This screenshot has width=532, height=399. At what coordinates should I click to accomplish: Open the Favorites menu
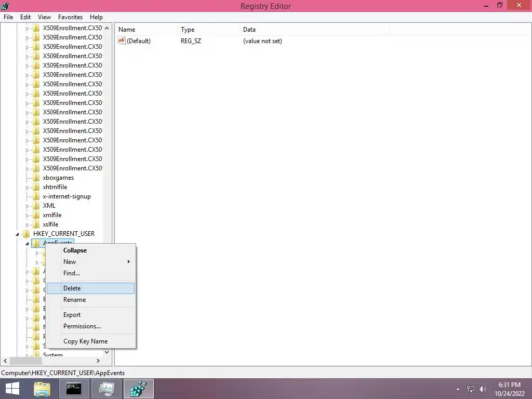70,17
